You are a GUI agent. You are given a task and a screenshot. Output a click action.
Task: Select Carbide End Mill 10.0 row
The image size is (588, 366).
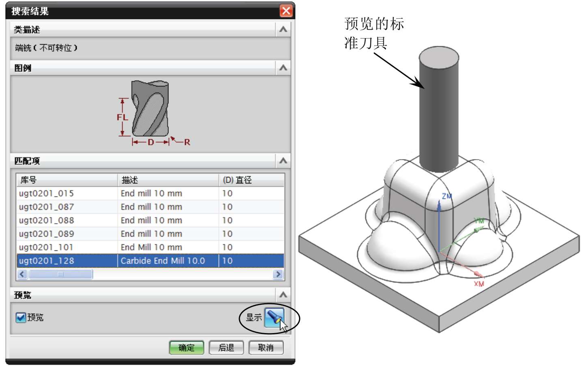(x=162, y=261)
